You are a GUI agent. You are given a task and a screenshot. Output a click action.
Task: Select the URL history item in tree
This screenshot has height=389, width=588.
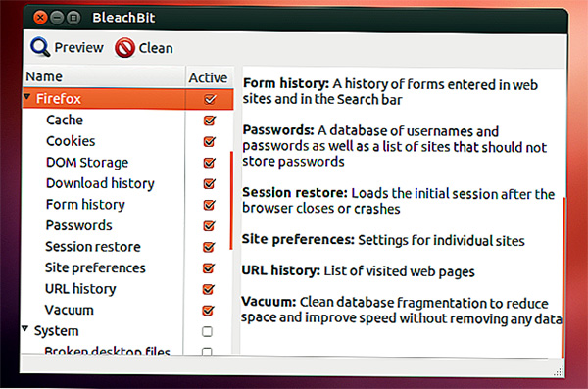click(80, 288)
